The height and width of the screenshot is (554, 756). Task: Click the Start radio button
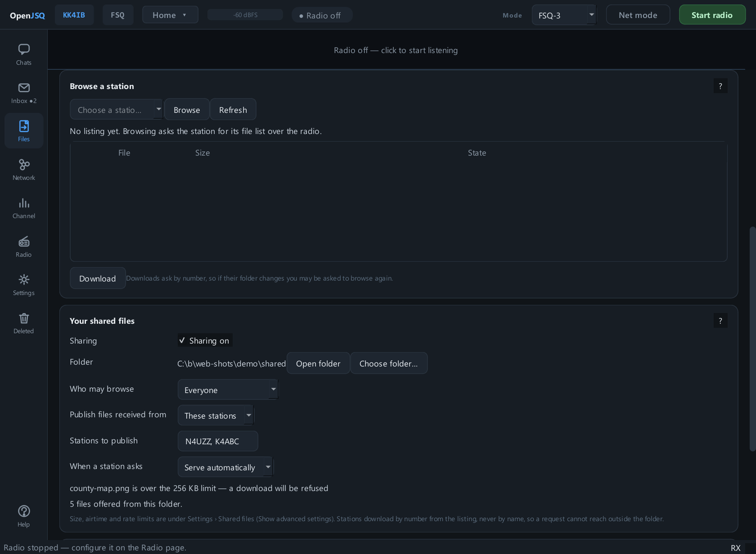click(x=712, y=15)
